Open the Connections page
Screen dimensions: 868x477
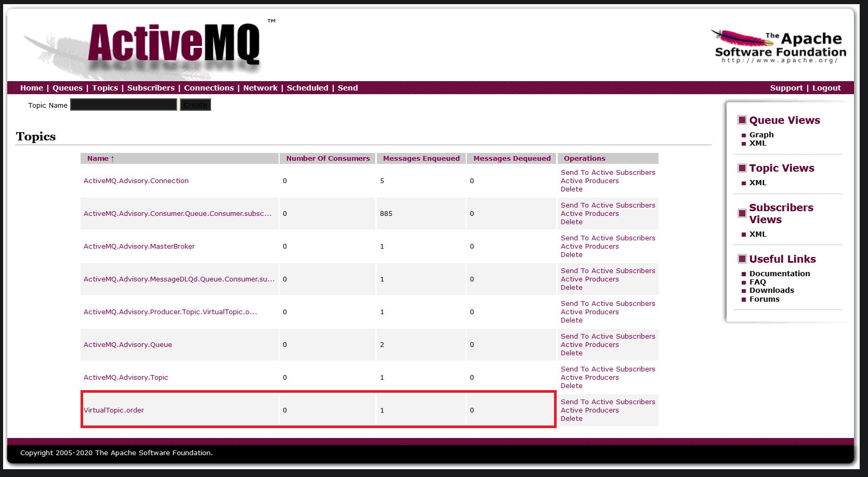pyautogui.click(x=209, y=88)
